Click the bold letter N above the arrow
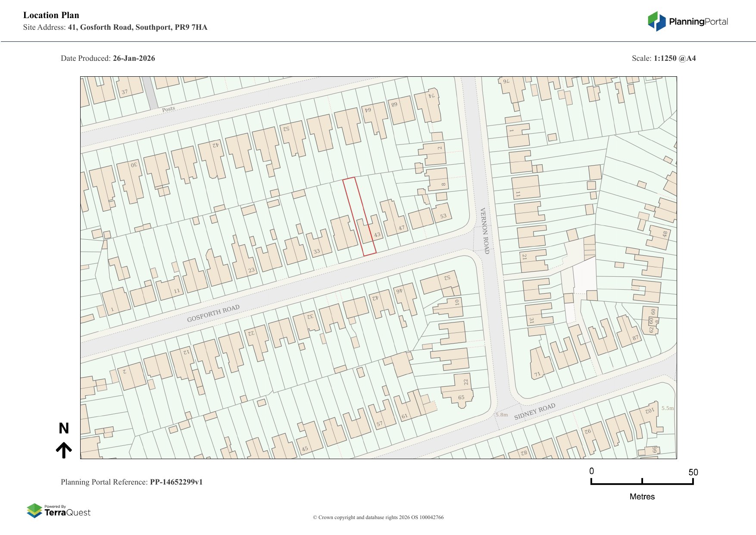Screen dimensions: 756x535 [x=64, y=428]
